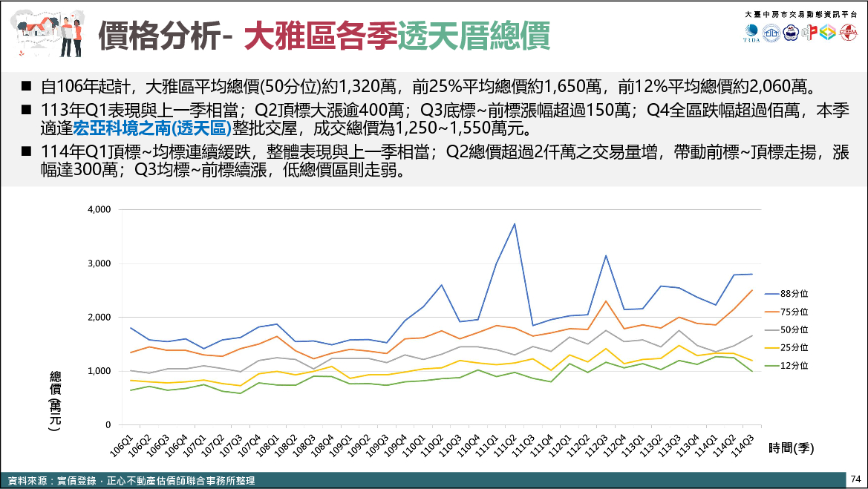Click the 時間(季) axis label

[x=792, y=447]
